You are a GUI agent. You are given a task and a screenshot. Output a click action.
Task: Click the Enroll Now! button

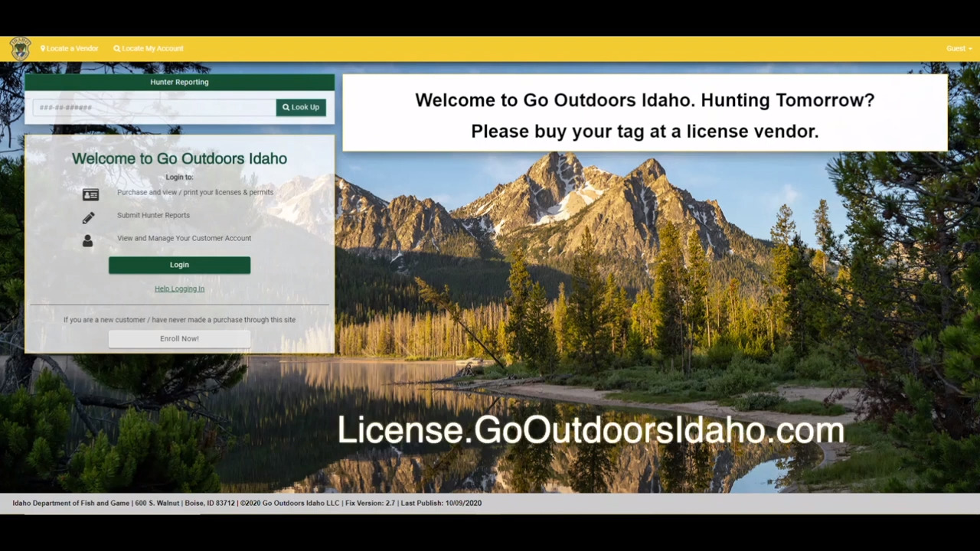[179, 338]
